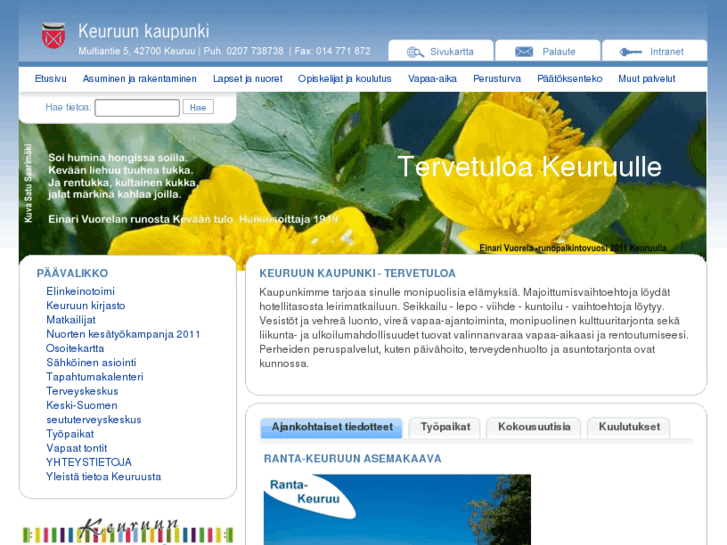Select the Ajankohtaiset tiedotteet tab
This screenshot has width=727, height=545.
coord(332,427)
